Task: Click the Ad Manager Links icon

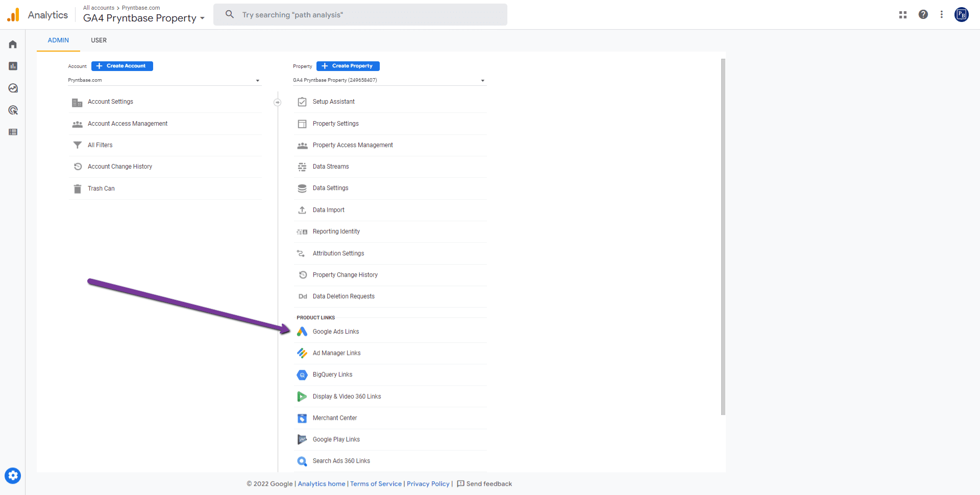Action: [x=302, y=353]
